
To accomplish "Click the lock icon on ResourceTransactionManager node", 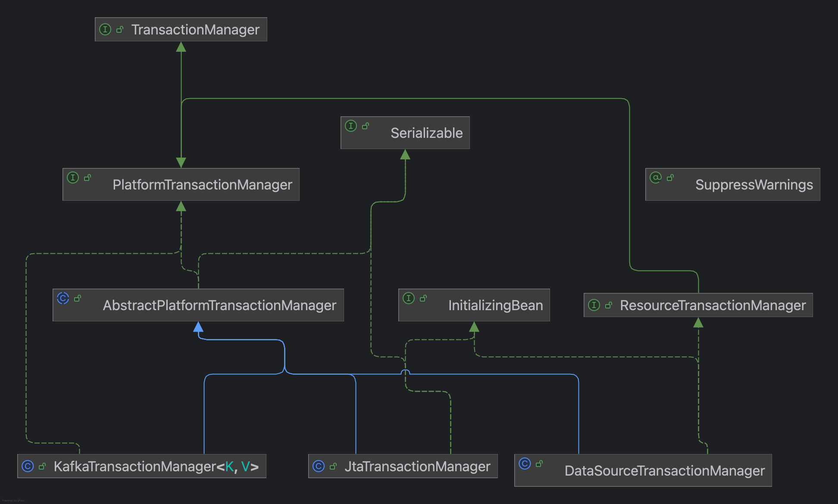I will click(x=609, y=305).
